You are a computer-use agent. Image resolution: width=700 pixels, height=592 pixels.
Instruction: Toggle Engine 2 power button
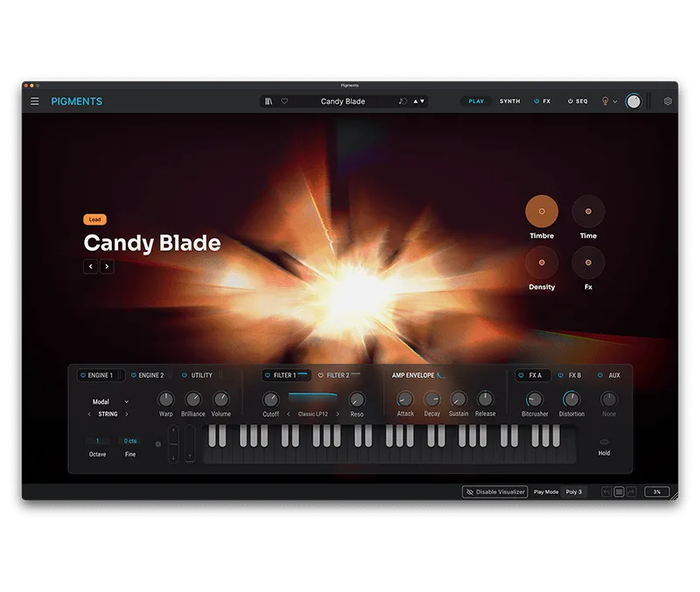click(134, 375)
